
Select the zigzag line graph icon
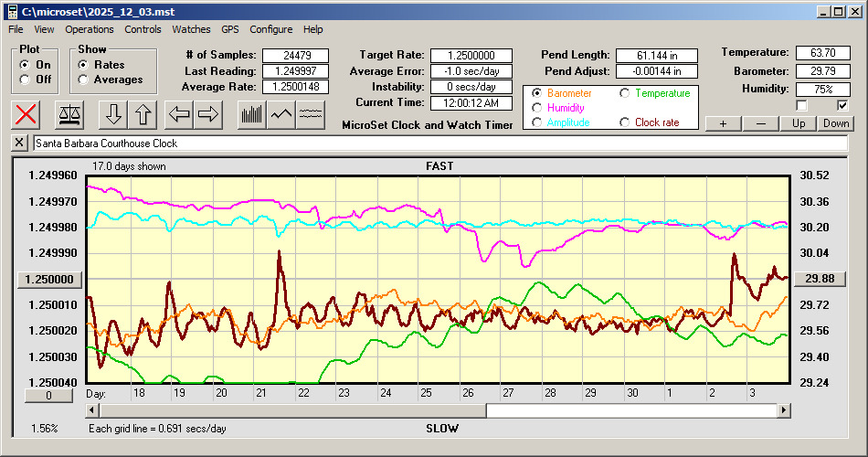[x=281, y=114]
